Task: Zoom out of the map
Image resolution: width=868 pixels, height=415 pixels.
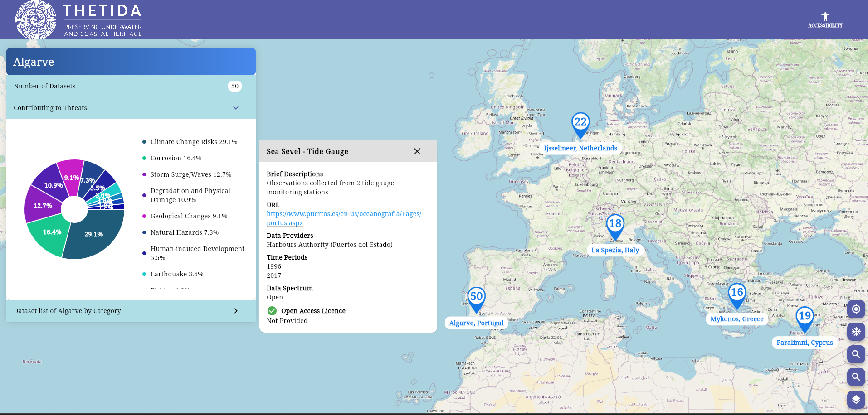Action: tap(856, 377)
